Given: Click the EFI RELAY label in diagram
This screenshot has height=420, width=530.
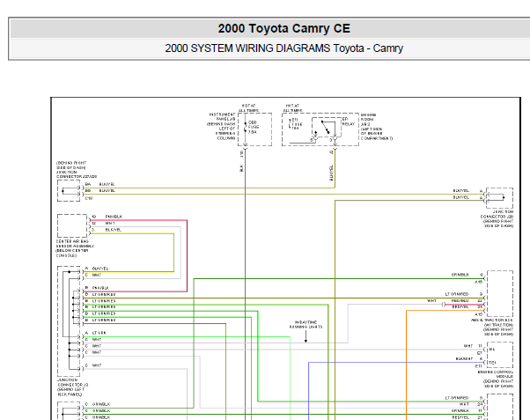Looking at the screenshot, I should pos(348,122).
